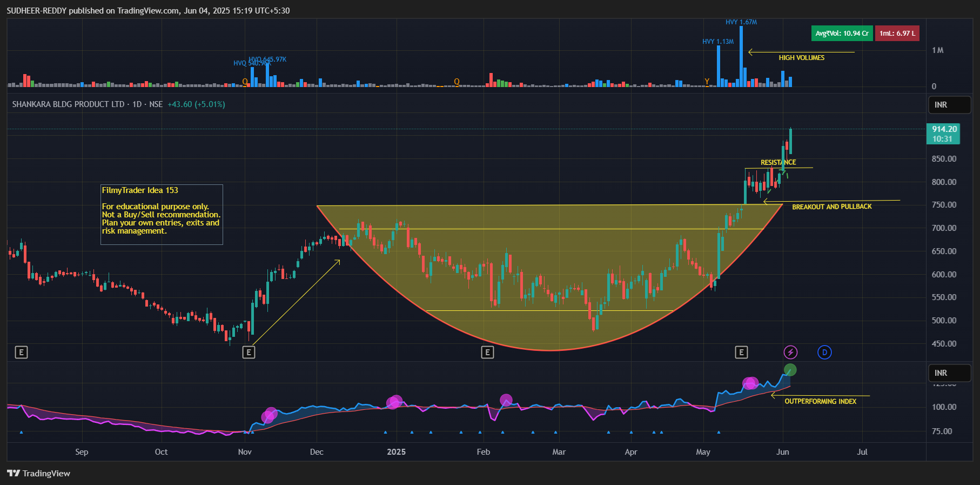The height and width of the screenshot is (485, 980).
Task: Click the FilmyTrader Idea 153 note box
Action: pos(162,215)
